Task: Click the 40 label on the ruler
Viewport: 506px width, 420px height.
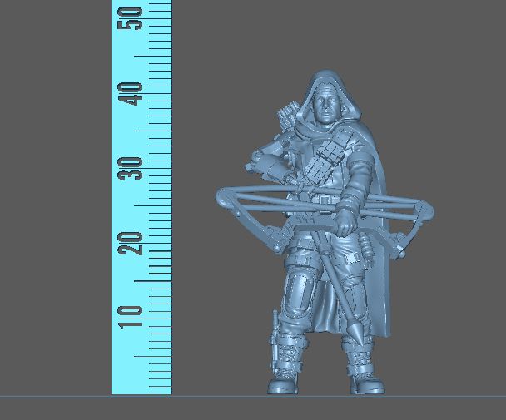Action: (x=131, y=92)
